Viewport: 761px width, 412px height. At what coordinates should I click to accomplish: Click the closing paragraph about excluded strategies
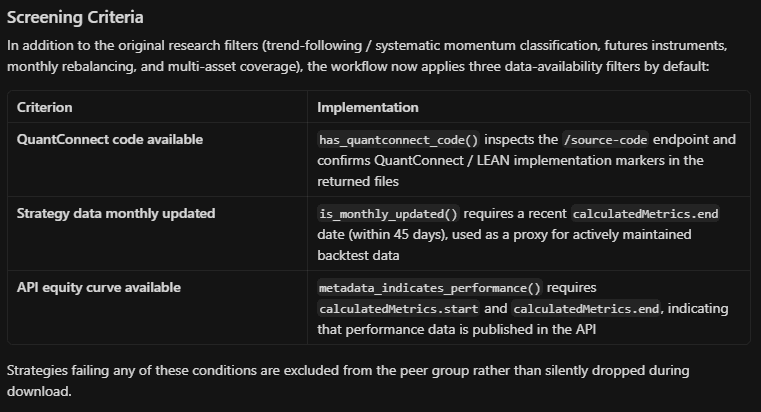[348, 380]
